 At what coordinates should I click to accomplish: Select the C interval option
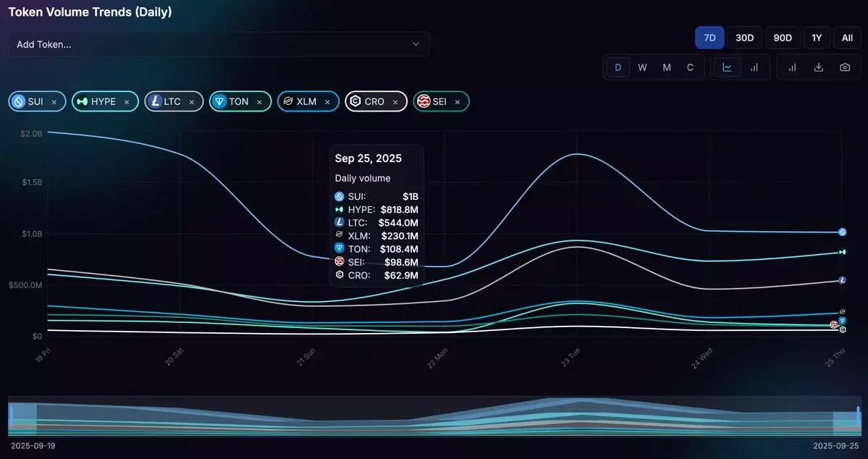tap(690, 67)
